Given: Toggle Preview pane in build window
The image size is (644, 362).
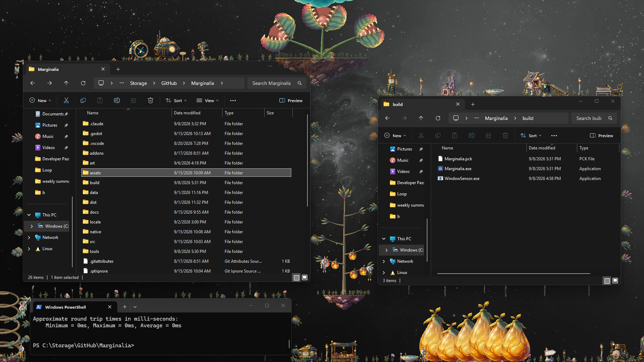Looking at the screenshot, I should 601,136.
